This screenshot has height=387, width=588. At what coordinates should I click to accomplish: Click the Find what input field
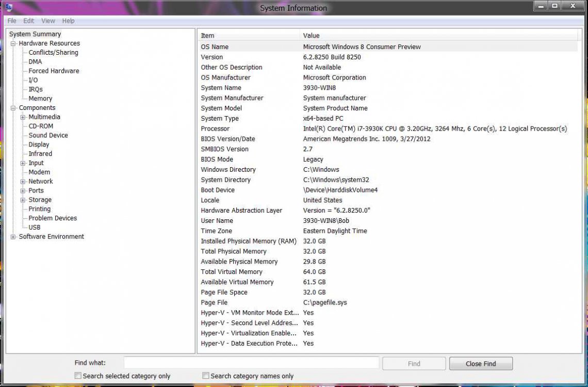(x=251, y=363)
